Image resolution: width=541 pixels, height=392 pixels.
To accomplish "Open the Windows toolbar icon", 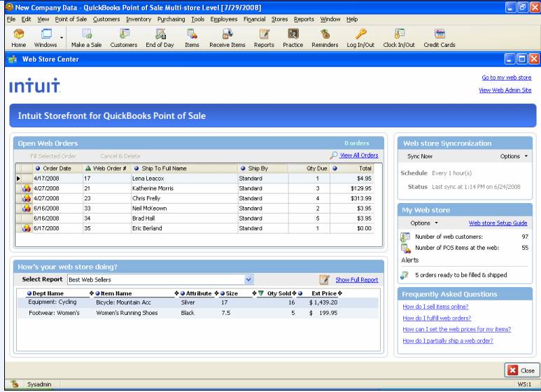I will coord(45,38).
